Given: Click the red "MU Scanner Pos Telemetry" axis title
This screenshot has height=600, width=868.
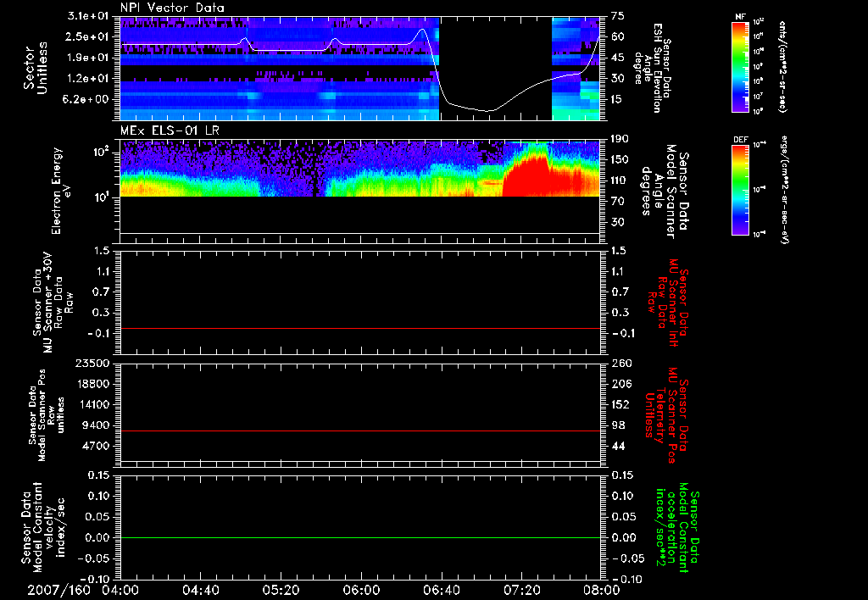Looking at the screenshot, I should pyautogui.click(x=667, y=415).
